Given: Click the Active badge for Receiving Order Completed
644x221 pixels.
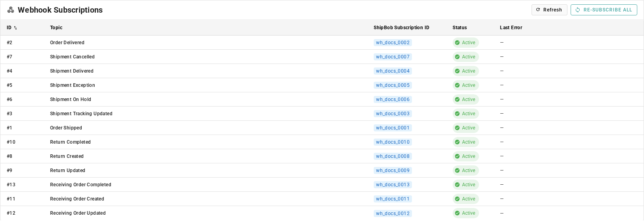Looking at the screenshot, I should (466, 185).
